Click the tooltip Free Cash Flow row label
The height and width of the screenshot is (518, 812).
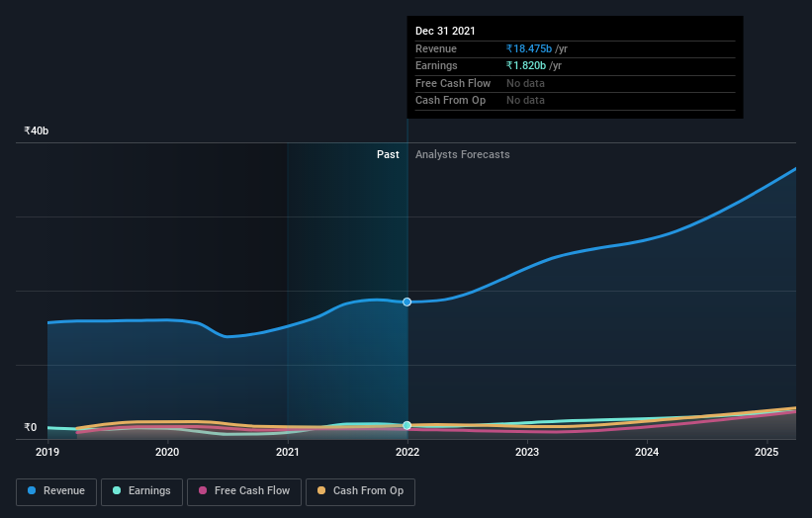[453, 83]
